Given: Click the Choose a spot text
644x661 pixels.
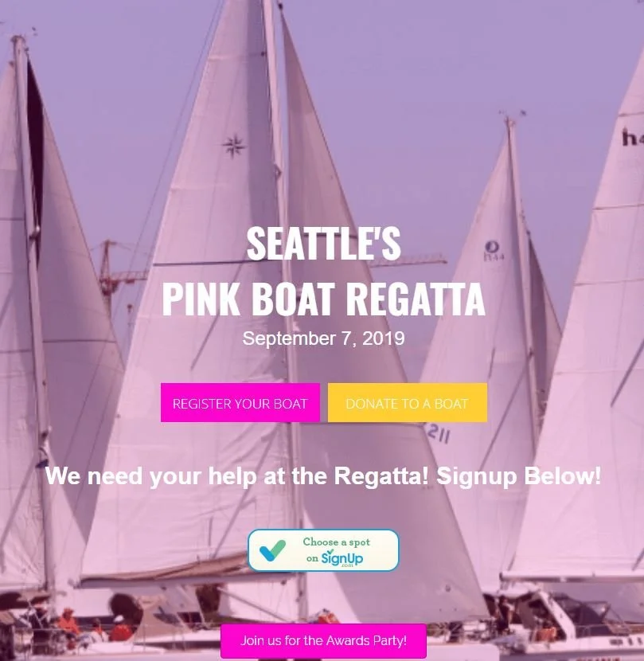Looking at the screenshot, I should click(337, 542).
